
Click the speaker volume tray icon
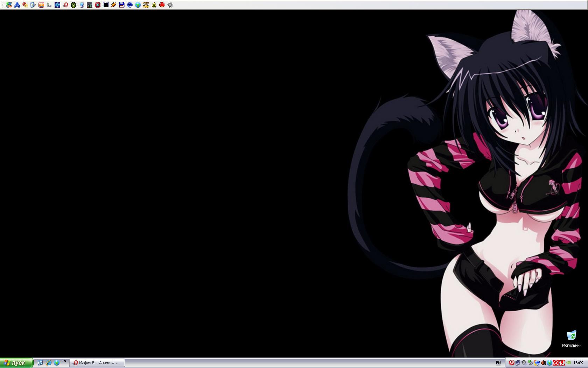point(543,363)
